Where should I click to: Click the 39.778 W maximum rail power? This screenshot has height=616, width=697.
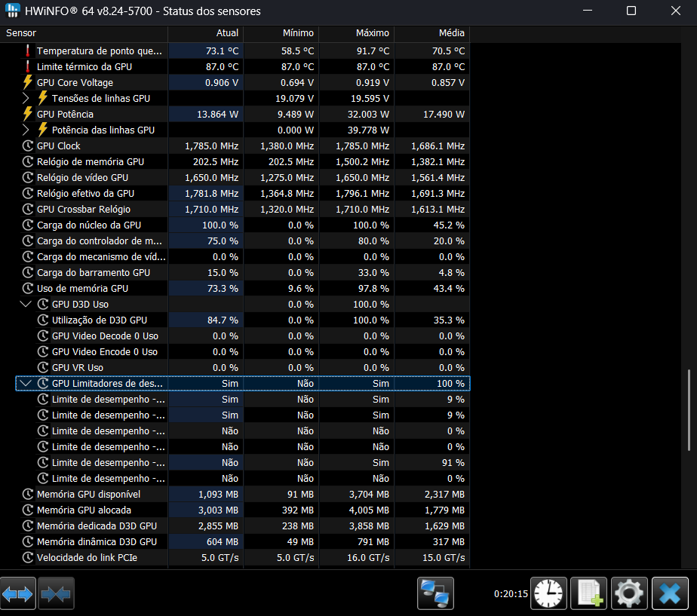368,130
